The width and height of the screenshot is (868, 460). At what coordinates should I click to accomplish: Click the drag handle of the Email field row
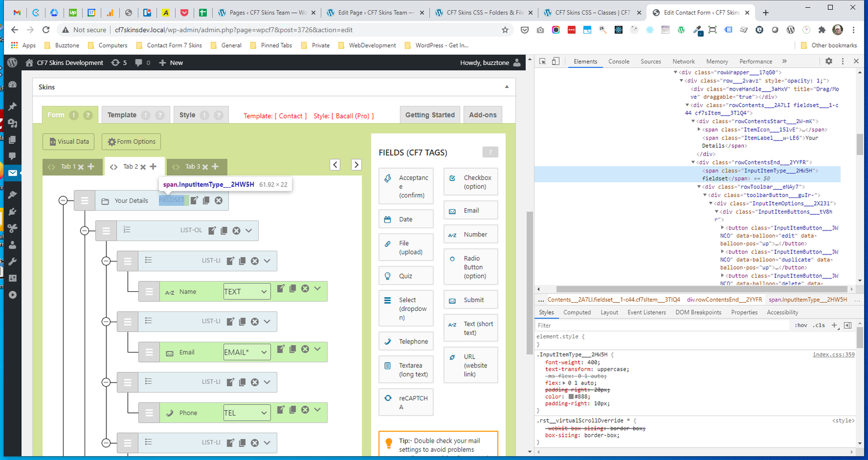tap(149, 352)
